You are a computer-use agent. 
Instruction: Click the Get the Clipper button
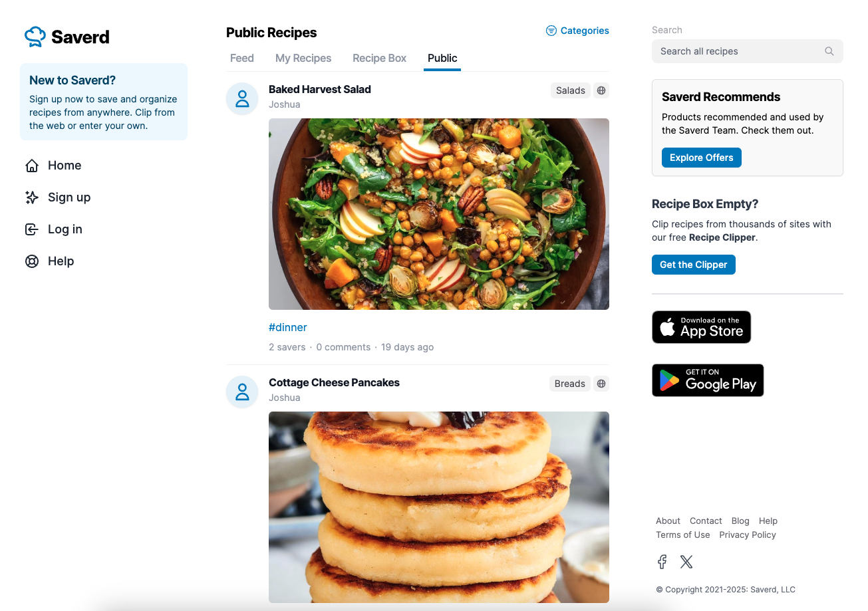tap(693, 265)
